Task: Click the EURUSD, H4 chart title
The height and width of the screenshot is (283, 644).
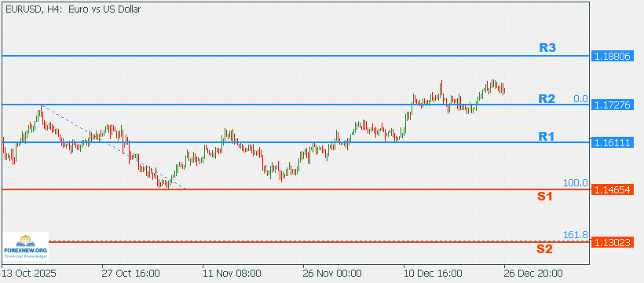Action: 73,9
